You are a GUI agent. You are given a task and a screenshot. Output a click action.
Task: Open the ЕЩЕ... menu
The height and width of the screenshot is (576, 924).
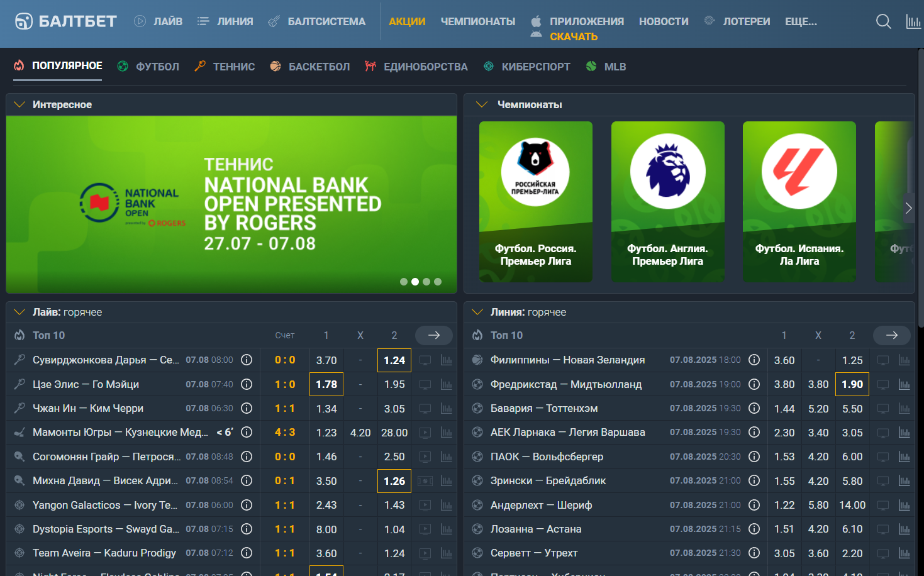tap(801, 21)
